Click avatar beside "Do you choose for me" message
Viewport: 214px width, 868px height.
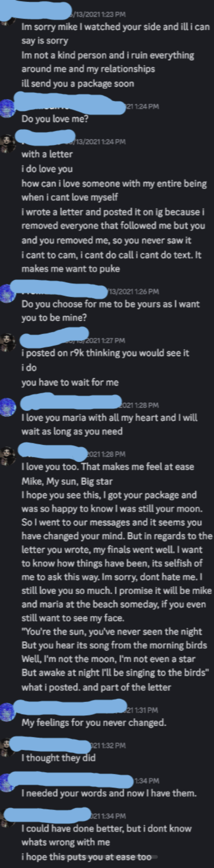pyautogui.click(x=7, y=293)
